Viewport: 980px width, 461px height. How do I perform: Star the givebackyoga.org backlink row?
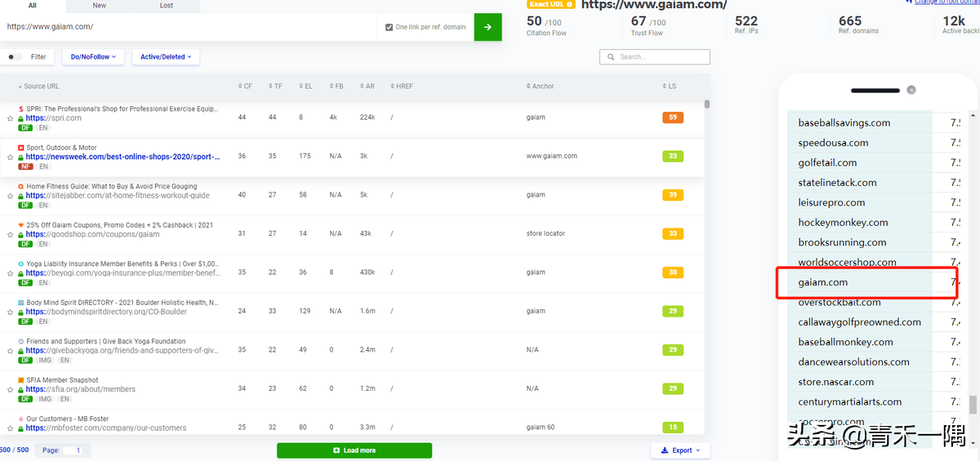[x=11, y=351]
